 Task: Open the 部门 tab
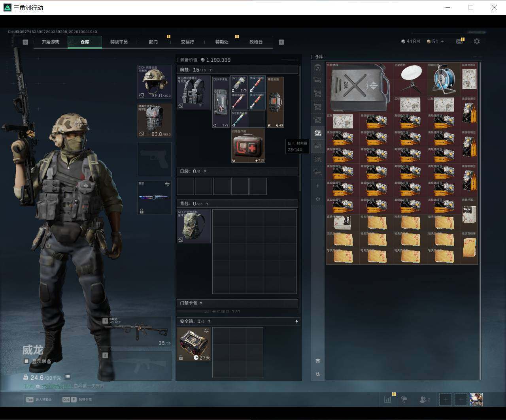point(153,42)
